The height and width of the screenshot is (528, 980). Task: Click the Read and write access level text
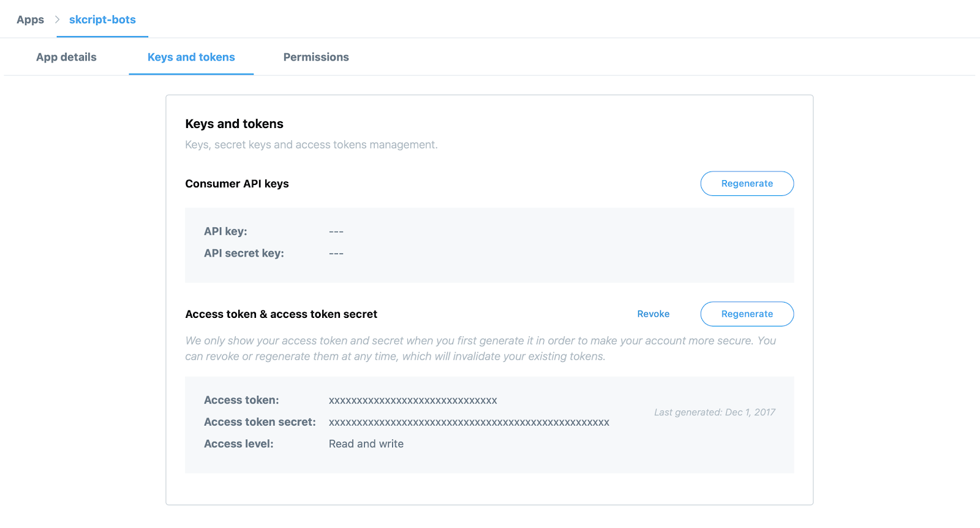(x=366, y=443)
